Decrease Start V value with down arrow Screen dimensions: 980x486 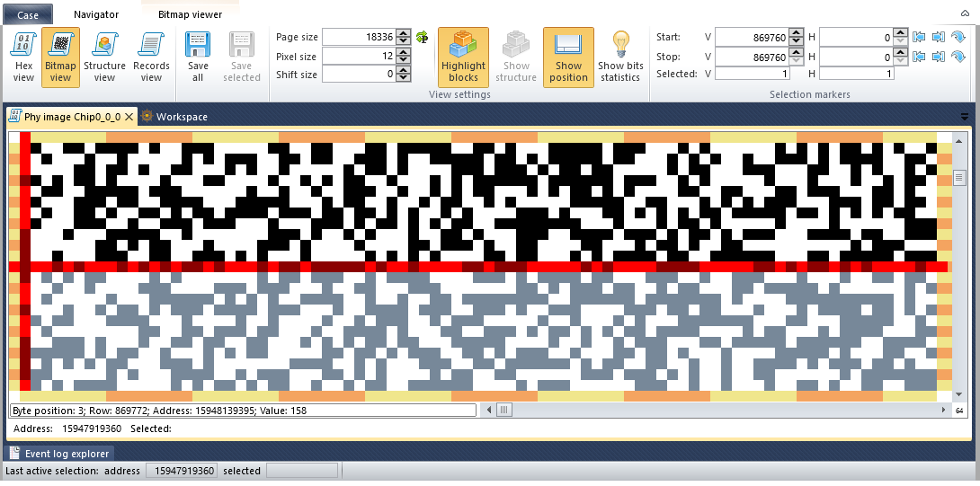796,41
